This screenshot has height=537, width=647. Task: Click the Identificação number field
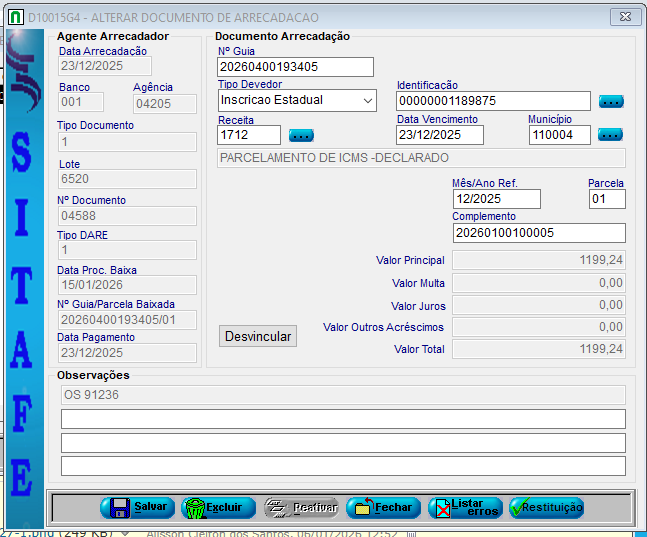[x=493, y=101]
